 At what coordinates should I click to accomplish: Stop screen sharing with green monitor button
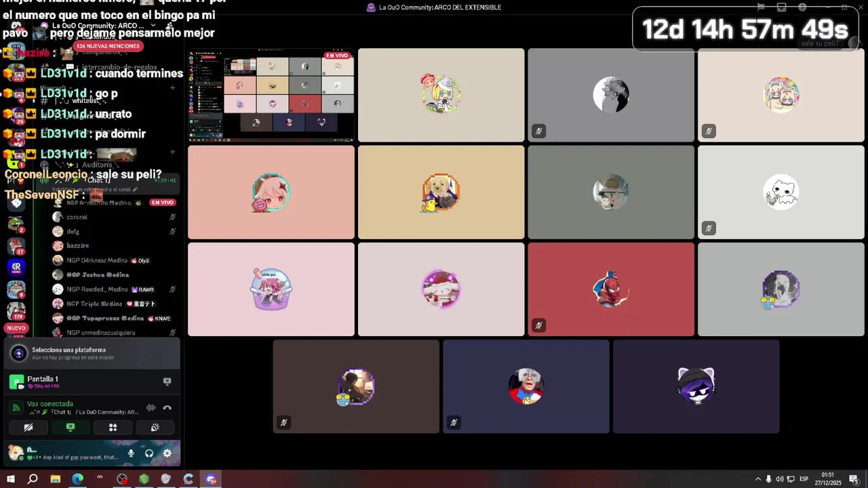[x=71, y=428]
